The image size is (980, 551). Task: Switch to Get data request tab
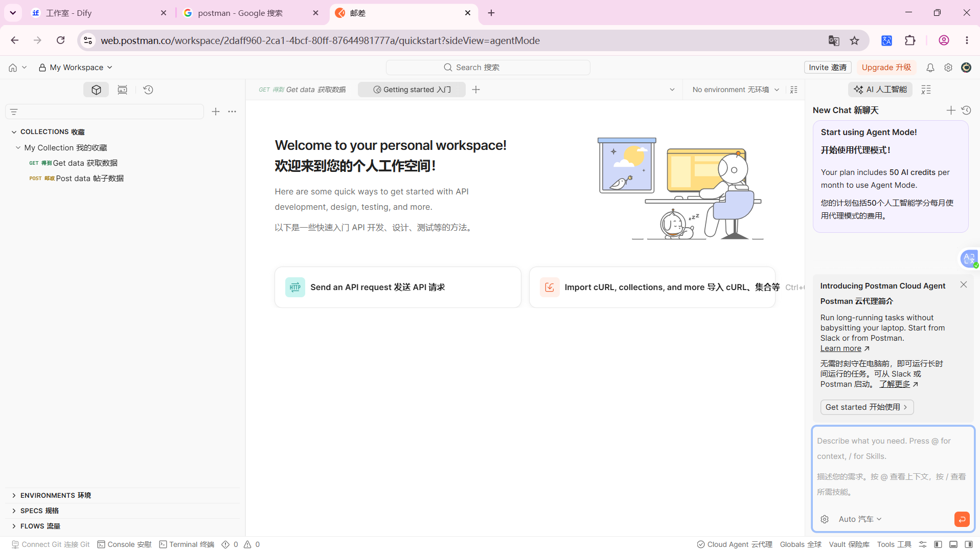pyautogui.click(x=302, y=90)
